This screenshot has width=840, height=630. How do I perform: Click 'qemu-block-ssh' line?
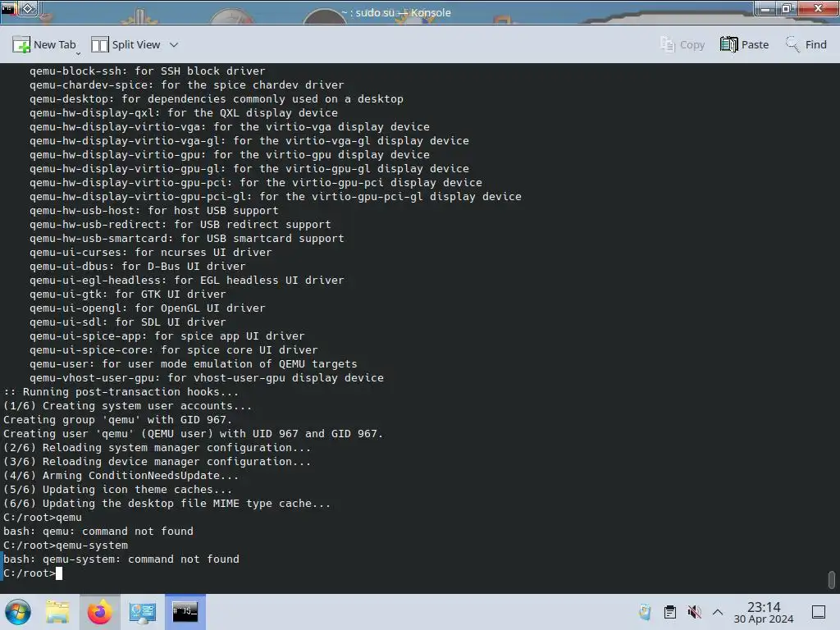[148, 71]
